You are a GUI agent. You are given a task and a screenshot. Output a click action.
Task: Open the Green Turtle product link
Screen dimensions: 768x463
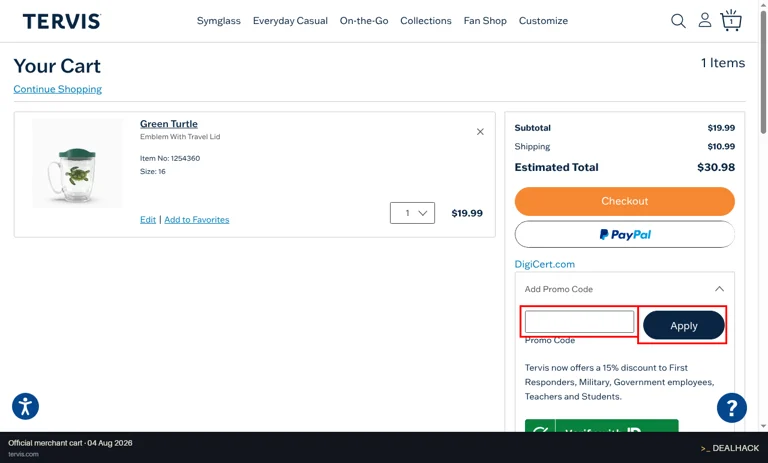coord(168,124)
